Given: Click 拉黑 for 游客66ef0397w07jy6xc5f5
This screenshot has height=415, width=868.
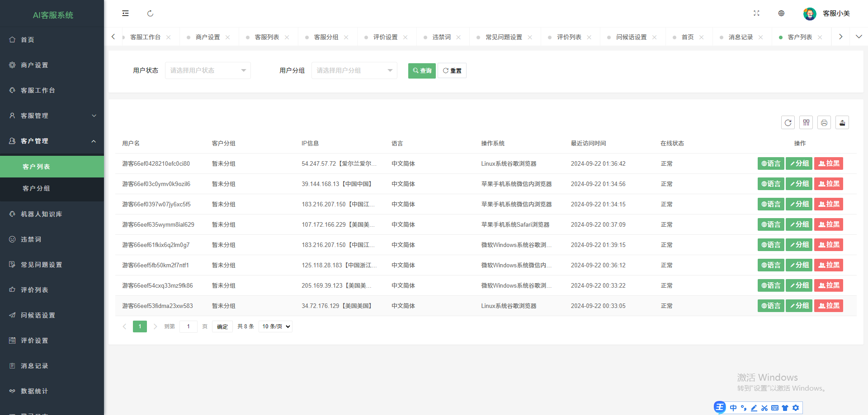Looking at the screenshot, I should [829, 204].
